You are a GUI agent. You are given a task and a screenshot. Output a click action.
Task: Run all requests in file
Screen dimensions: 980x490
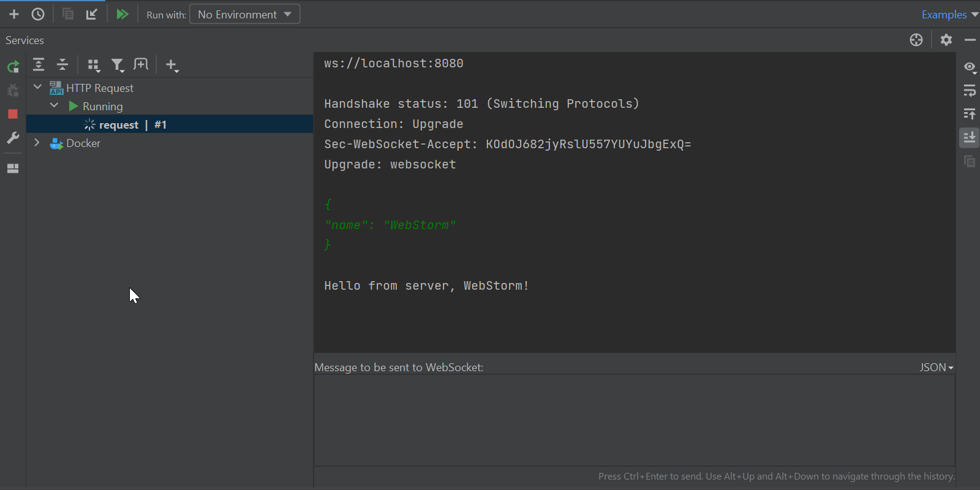(123, 14)
